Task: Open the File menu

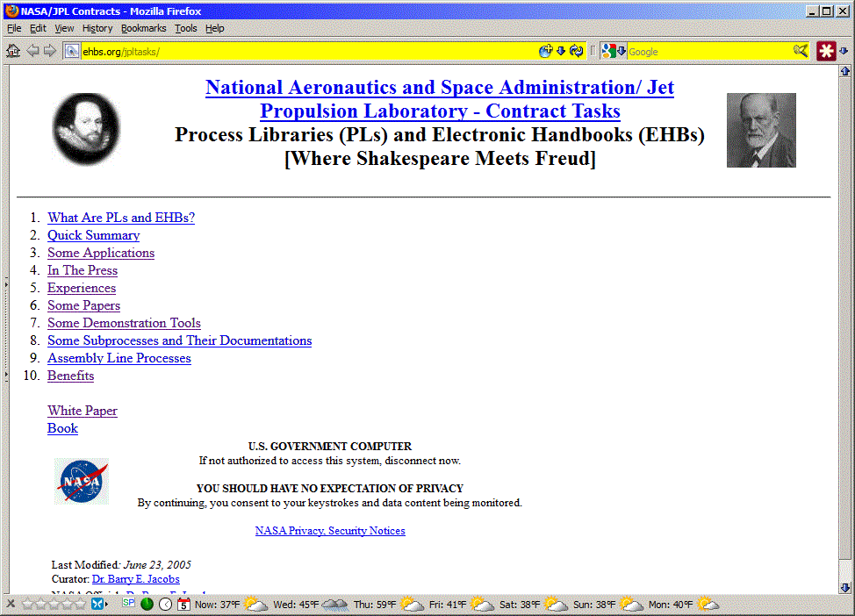Action: click(14, 28)
